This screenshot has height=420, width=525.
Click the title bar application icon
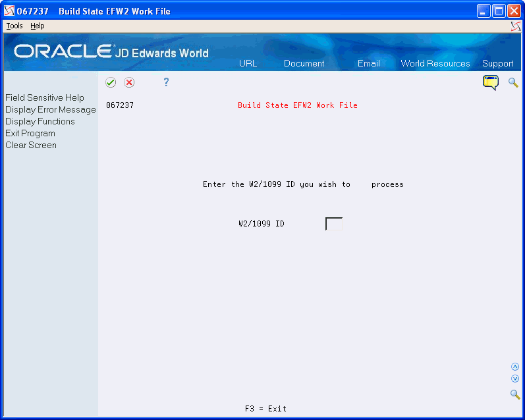tap(9, 11)
